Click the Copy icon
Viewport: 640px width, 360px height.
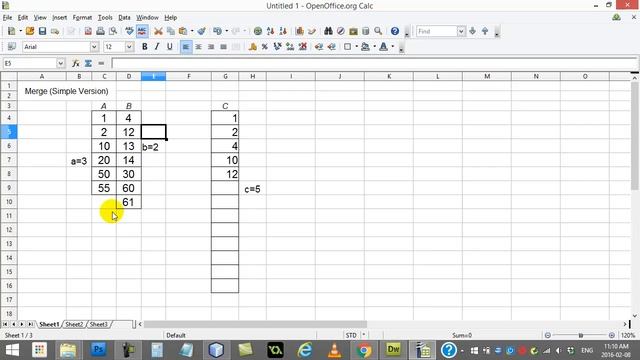pyautogui.click(x=171, y=31)
